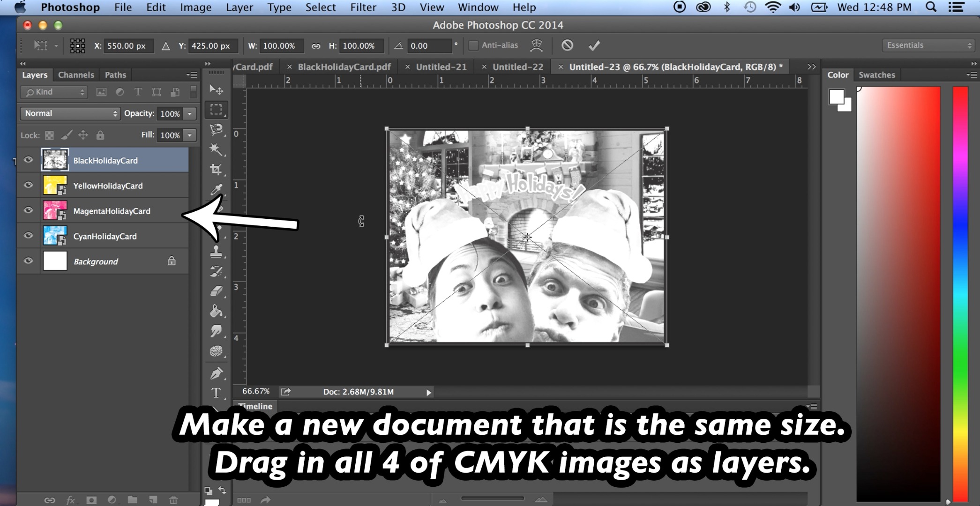
Task: Select the Move tool
Action: (x=216, y=89)
